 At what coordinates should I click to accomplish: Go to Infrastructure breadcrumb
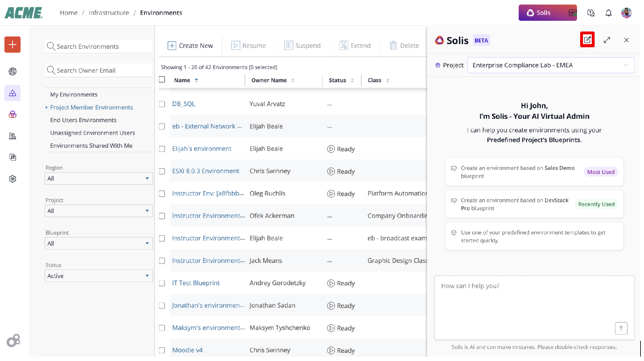coord(109,13)
